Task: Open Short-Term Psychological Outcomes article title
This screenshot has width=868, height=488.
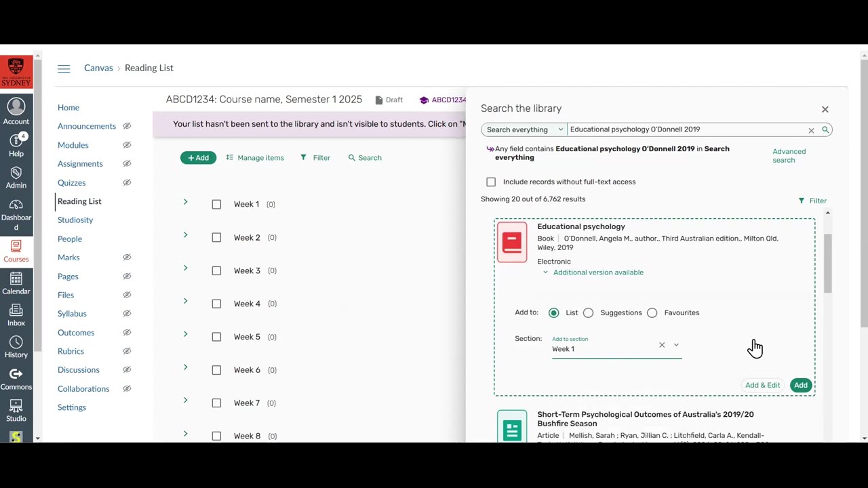Action: [646, 419]
